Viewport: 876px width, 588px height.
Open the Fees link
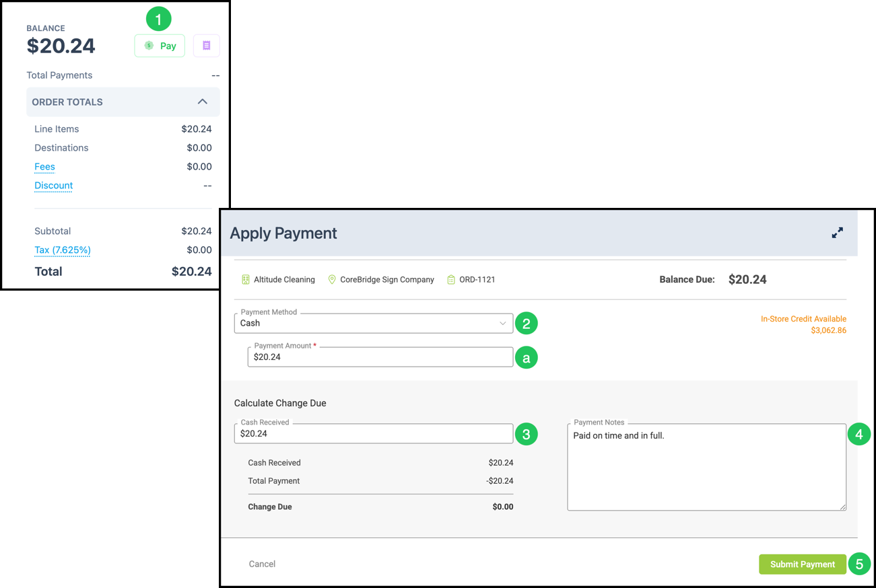[x=44, y=167]
